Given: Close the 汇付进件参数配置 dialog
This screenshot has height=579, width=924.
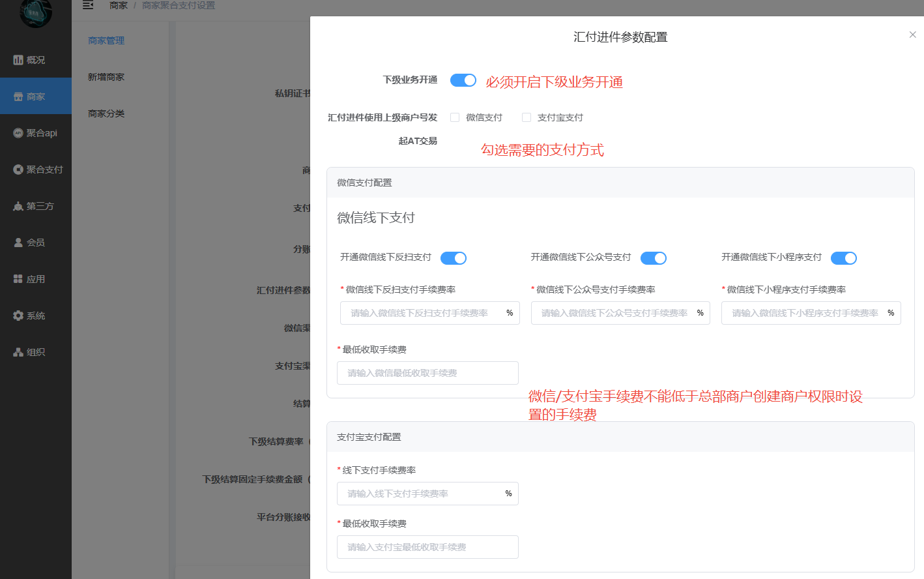Looking at the screenshot, I should [912, 35].
